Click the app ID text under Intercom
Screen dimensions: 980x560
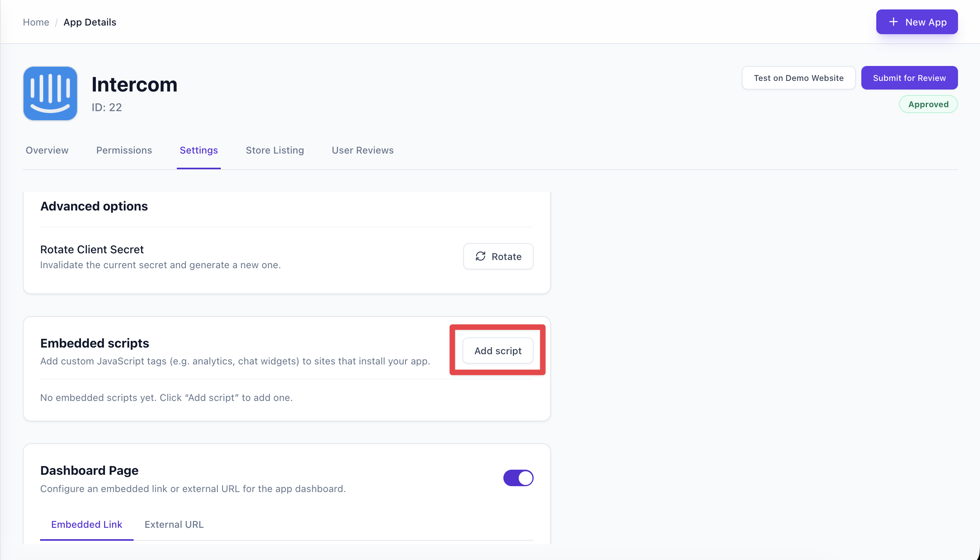pyautogui.click(x=106, y=107)
